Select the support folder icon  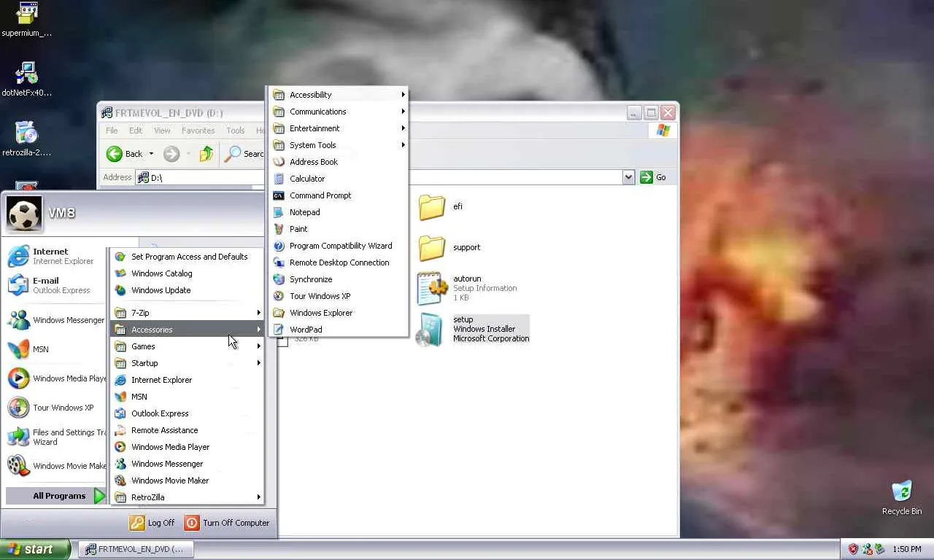pos(432,248)
